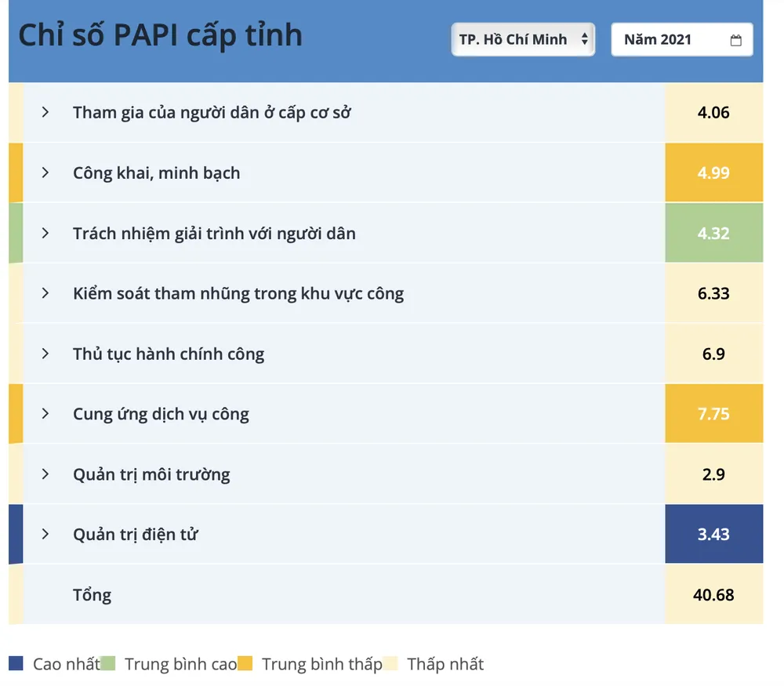The image size is (784, 686).
Task: Click the score 40.68 in Tổng row
Action: point(713,594)
